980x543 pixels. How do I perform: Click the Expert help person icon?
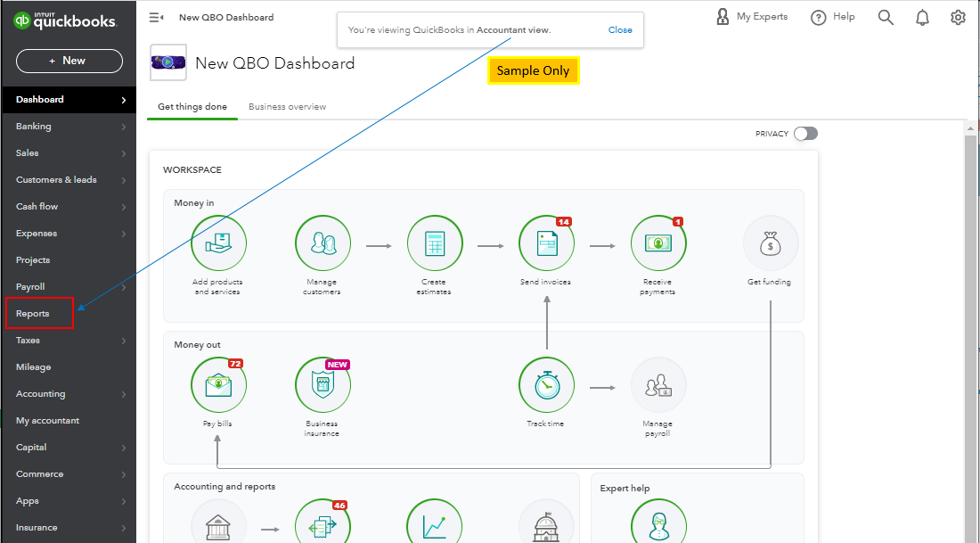click(x=658, y=521)
